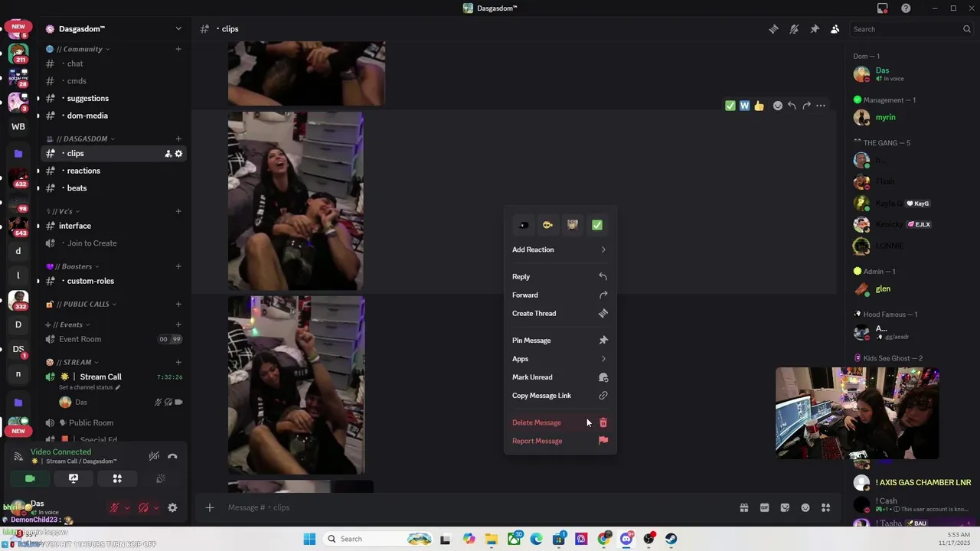Open notification settings bell in channel header
The height and width of the screenshot is (551, 980).
pos(794,29)
